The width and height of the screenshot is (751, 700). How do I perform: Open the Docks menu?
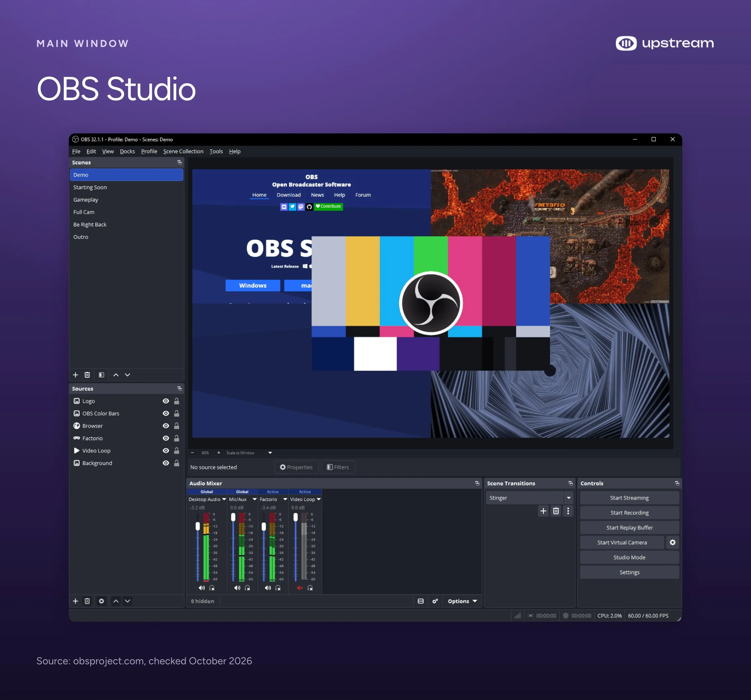click(127, 151)
